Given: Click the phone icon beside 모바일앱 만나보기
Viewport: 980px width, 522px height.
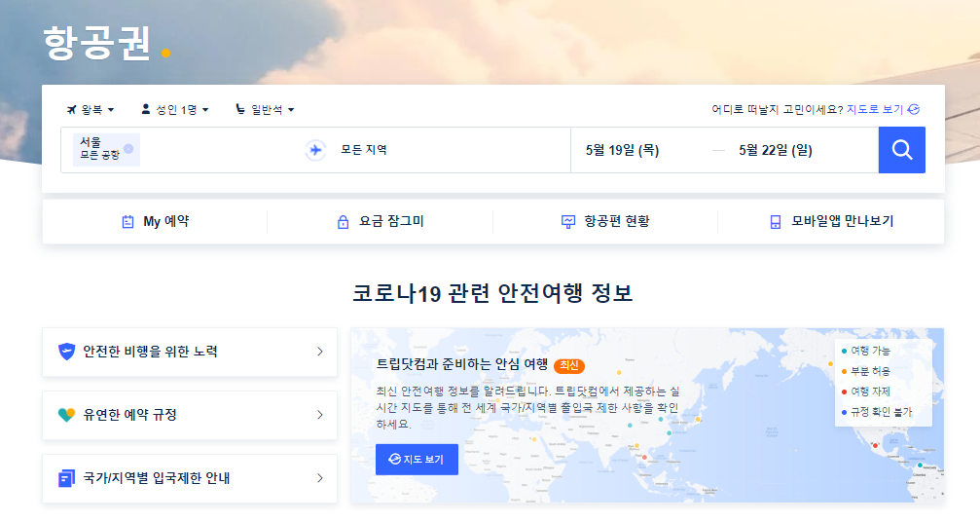Looking at the screenshot, I should coord(775,222).
